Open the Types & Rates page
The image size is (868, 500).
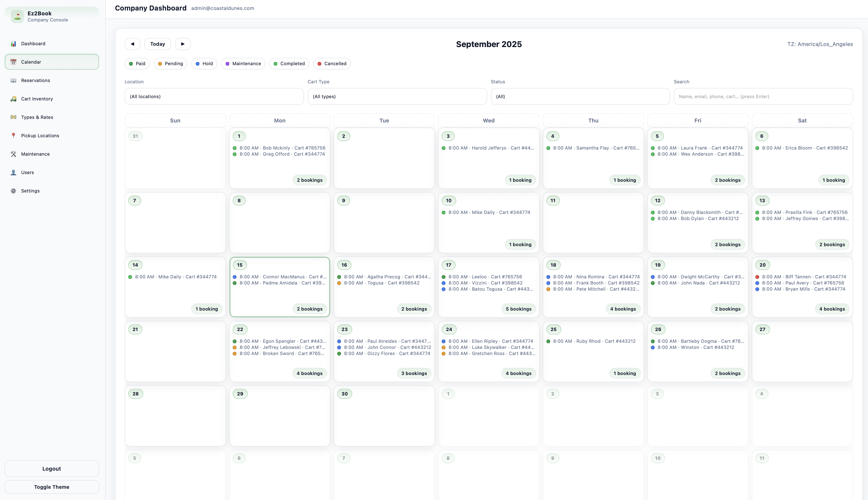pyautogui.click(x=37, y=117)
